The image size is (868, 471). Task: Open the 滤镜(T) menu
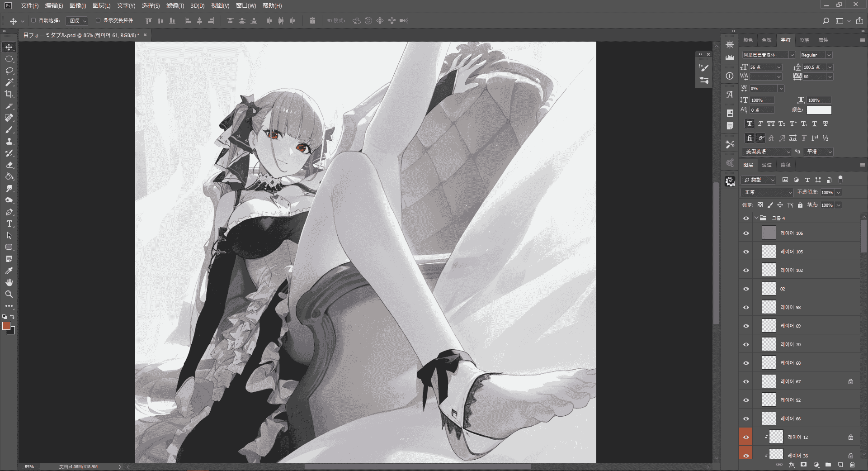[175, 5]
